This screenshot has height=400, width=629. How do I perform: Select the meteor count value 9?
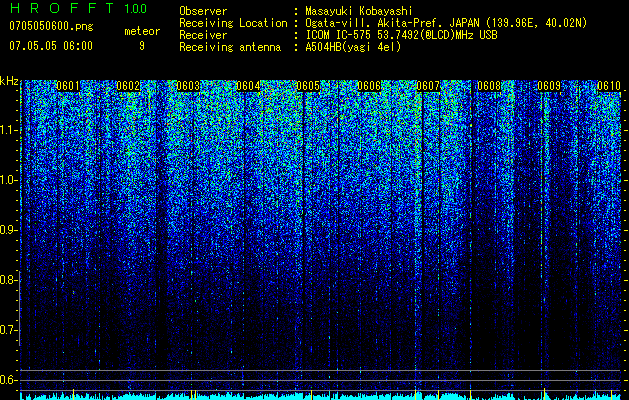coord(142,46)
